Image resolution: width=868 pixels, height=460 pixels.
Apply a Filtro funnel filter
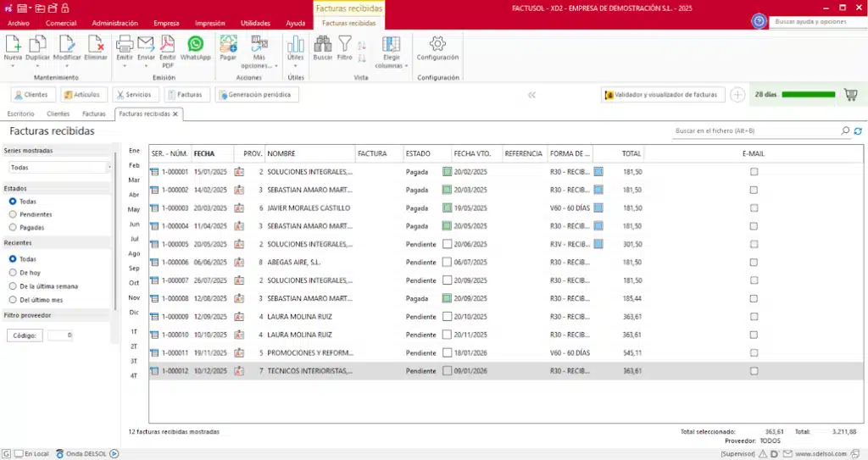[345, 44]
